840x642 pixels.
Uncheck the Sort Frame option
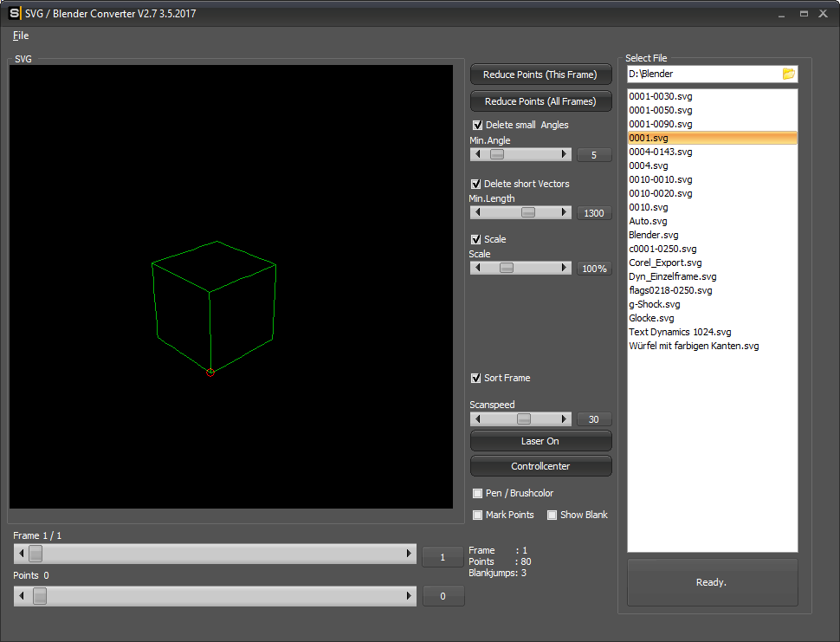click(x=475, y=378)
